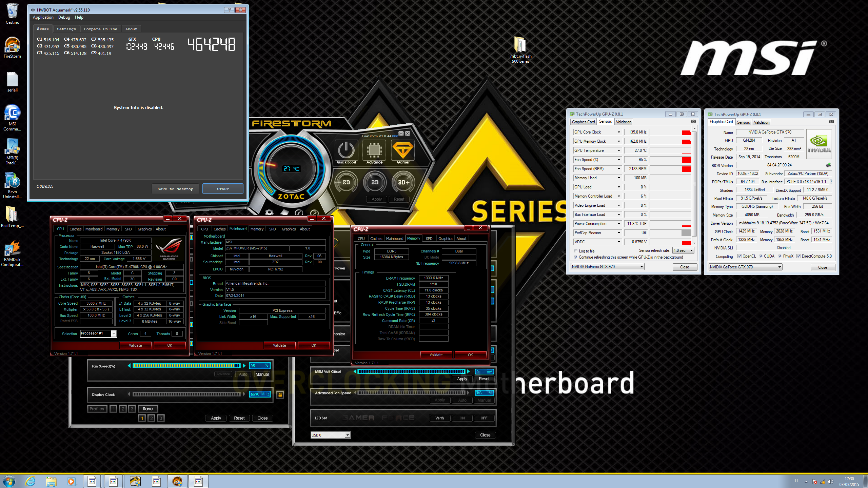Adjust Fan Speed(%) slider
Viewport: 868px width, 488px height.
tap(186, 366)
